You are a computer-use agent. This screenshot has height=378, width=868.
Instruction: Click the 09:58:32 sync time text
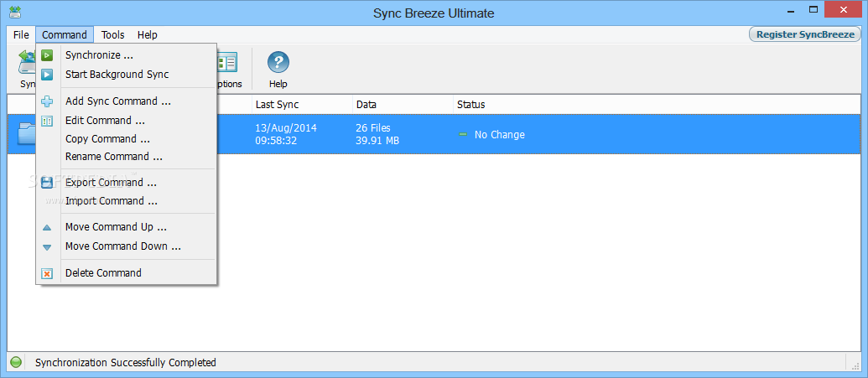(276, 141)
